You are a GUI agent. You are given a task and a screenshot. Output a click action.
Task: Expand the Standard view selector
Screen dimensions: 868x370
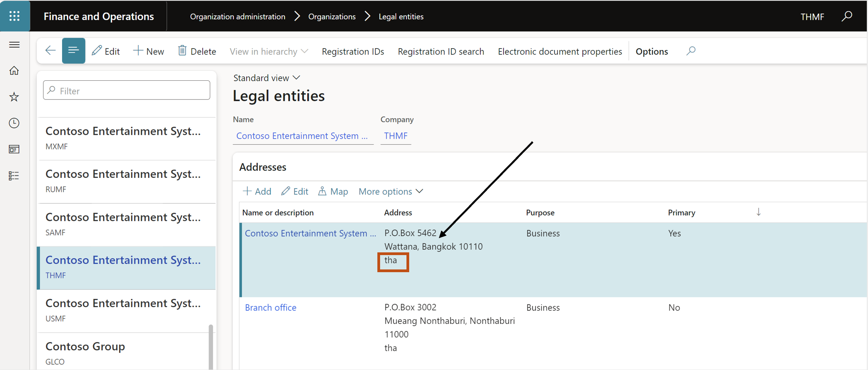(x=267, y=78)
